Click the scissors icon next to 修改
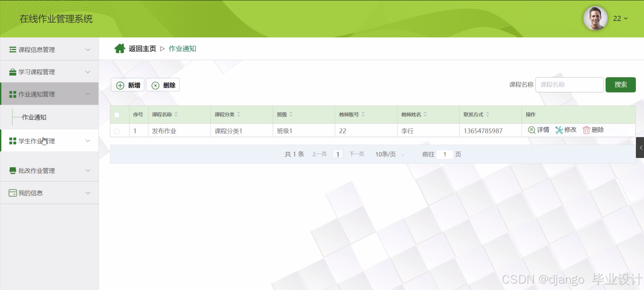644x290 pixels. (559, 130)
